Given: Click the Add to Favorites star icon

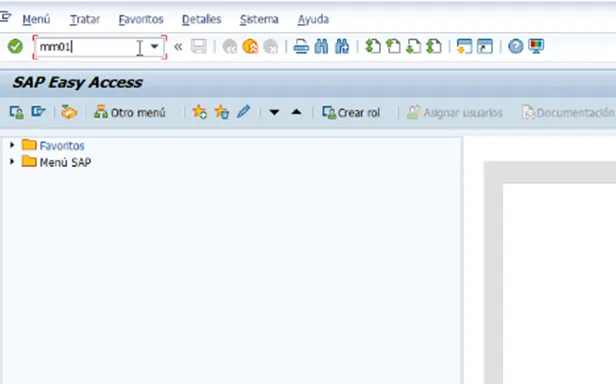Looking at the screenshot, I should coord(200,112).
